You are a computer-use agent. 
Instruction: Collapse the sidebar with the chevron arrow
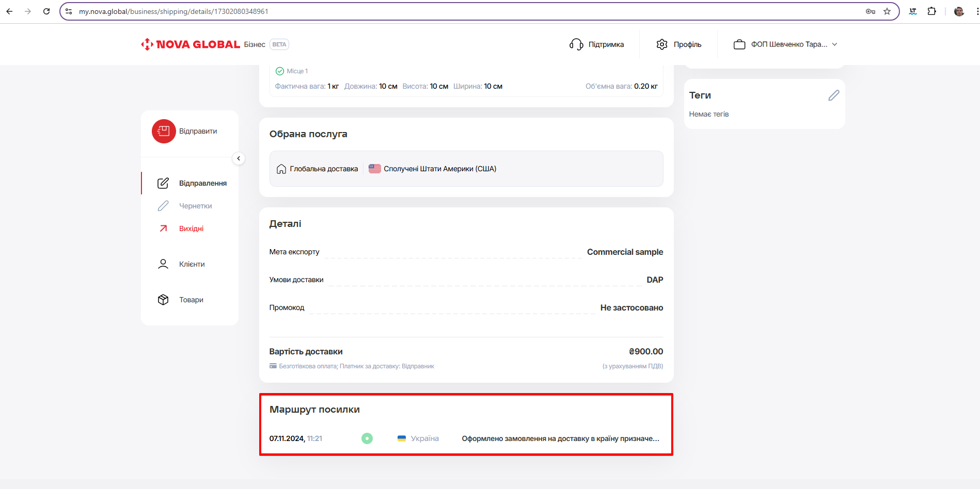tap(239, 158)
